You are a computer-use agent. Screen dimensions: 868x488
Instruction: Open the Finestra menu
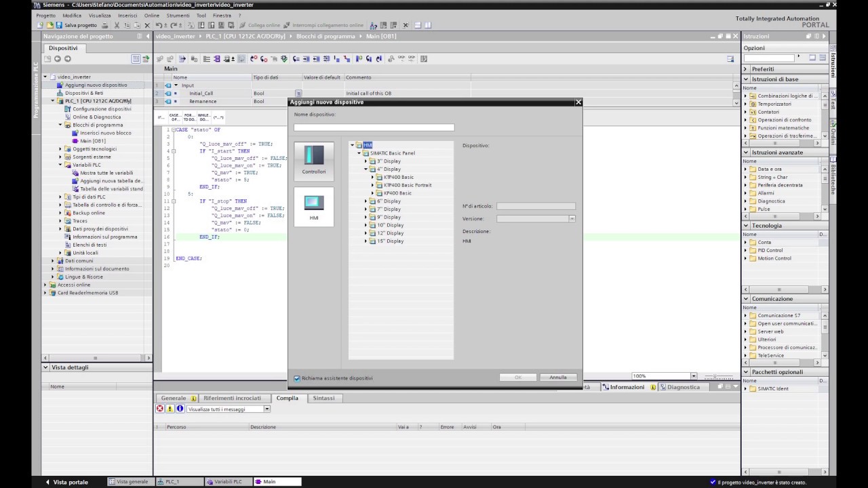pos(222,15)
